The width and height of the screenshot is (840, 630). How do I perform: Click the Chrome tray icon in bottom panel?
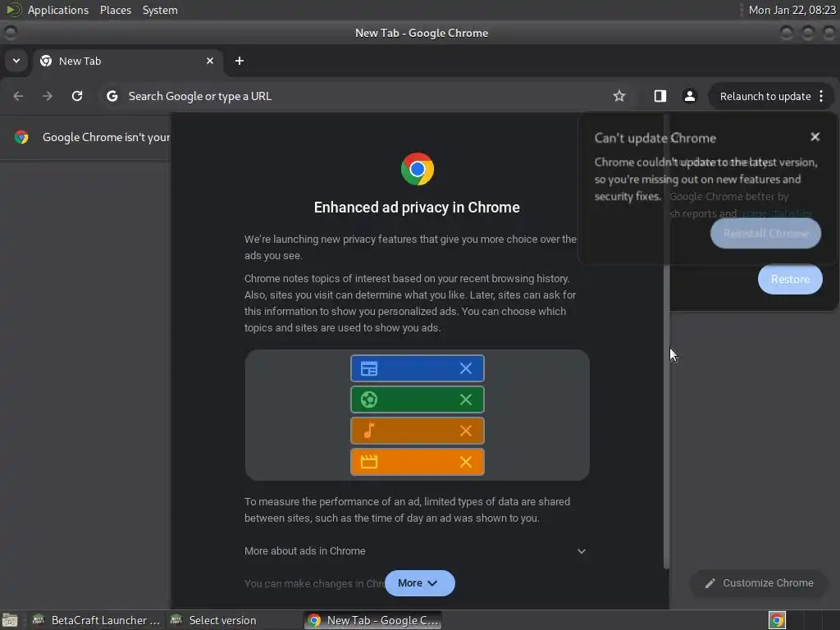[x=777, y=620]
